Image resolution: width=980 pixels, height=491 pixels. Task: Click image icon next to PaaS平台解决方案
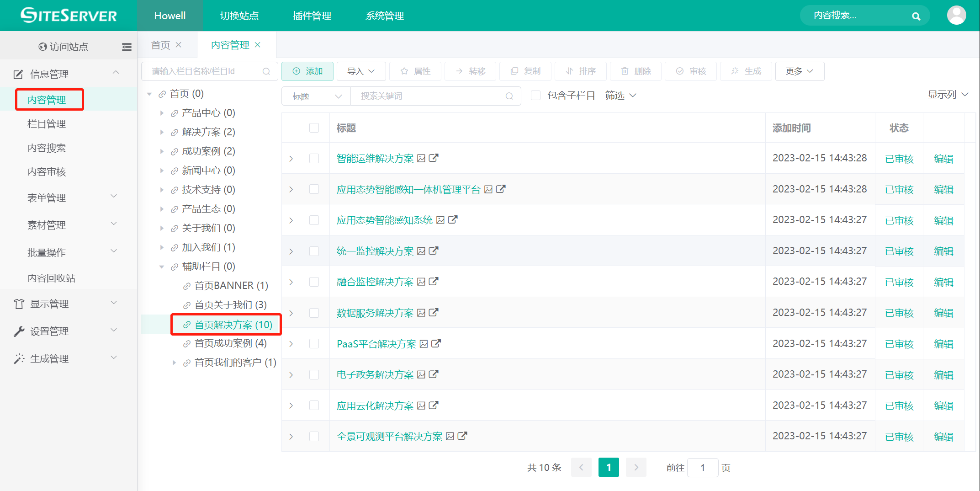424,343
